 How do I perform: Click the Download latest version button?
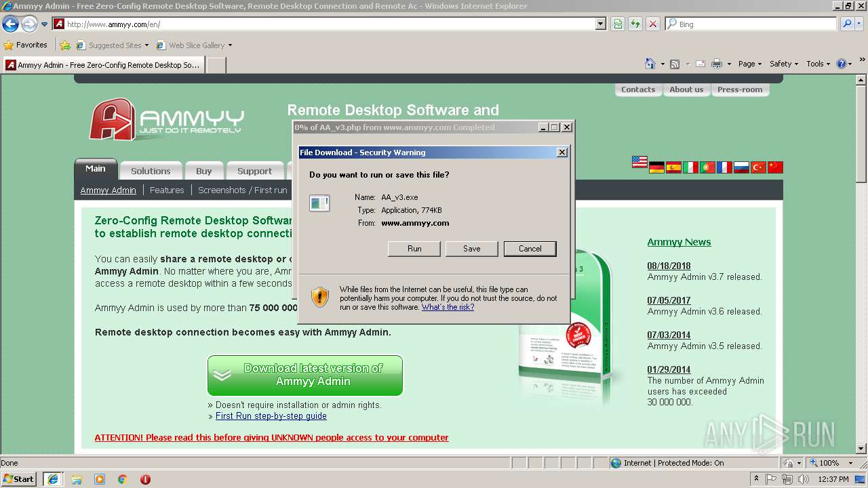pos(305,375)
